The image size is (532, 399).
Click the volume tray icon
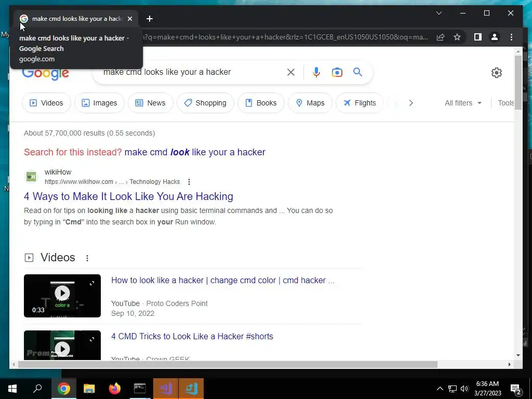[x=464, y=389]
